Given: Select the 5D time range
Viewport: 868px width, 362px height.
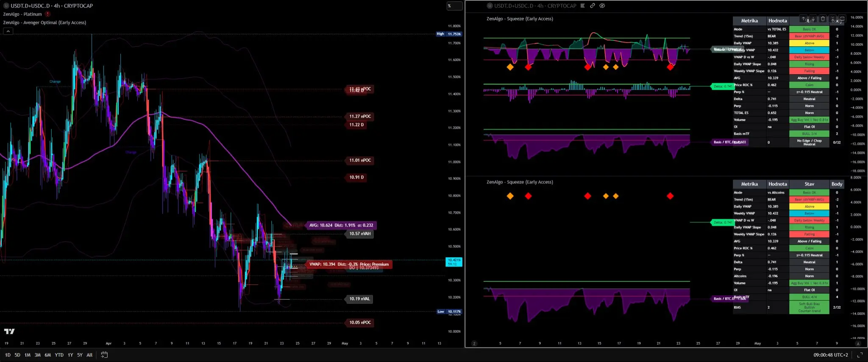Looking at the screenshot, I should point(17,355).
